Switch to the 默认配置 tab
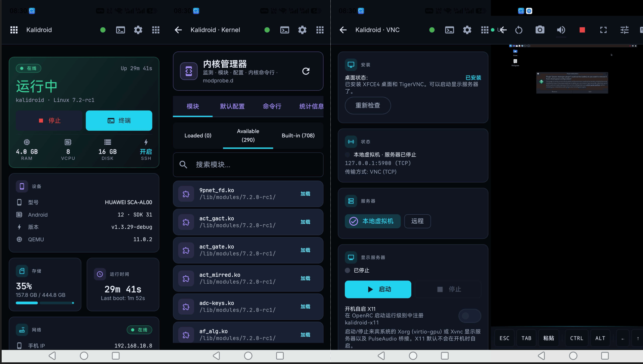 pyautogui.click(x=232, y=106)
